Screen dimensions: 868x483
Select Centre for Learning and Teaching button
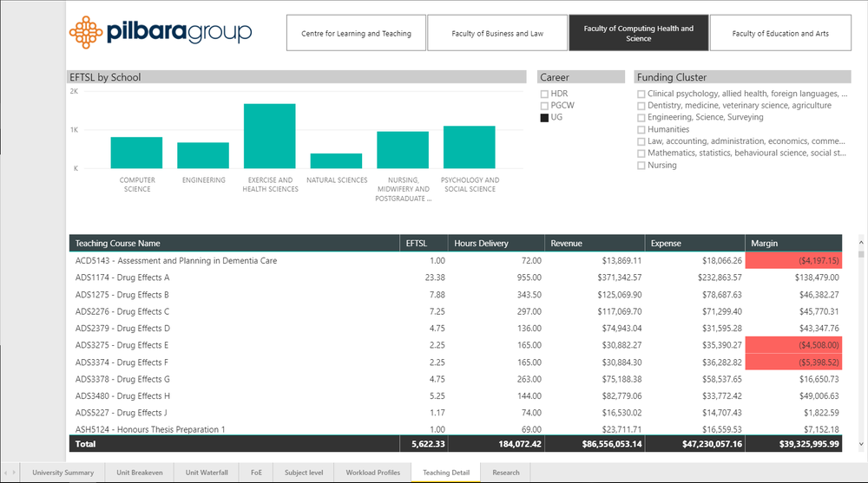click(x=356, y=33)
